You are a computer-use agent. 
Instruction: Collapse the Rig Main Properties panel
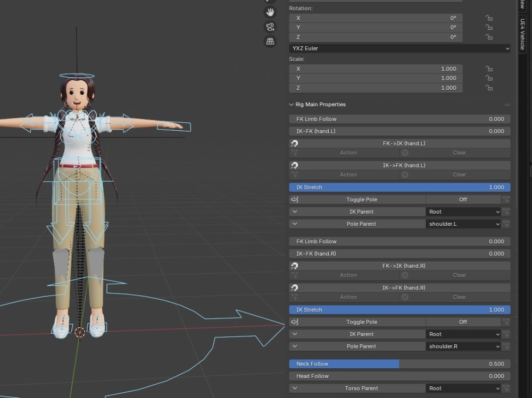click(x=291, y=105)
